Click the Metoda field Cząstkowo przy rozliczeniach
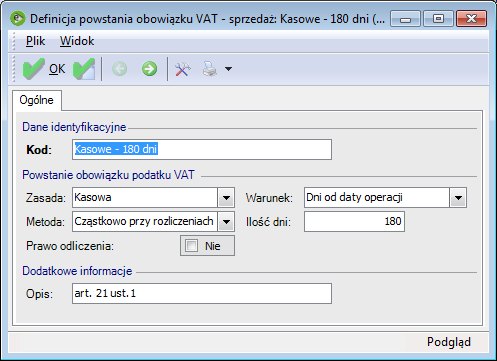497x361 pixels. coord(145,221)
